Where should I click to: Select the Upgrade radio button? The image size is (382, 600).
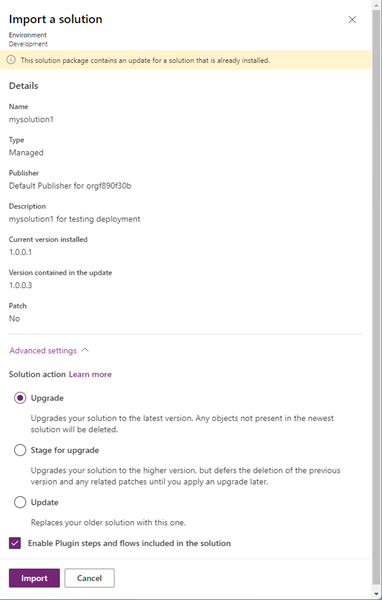tap(20, 398)
